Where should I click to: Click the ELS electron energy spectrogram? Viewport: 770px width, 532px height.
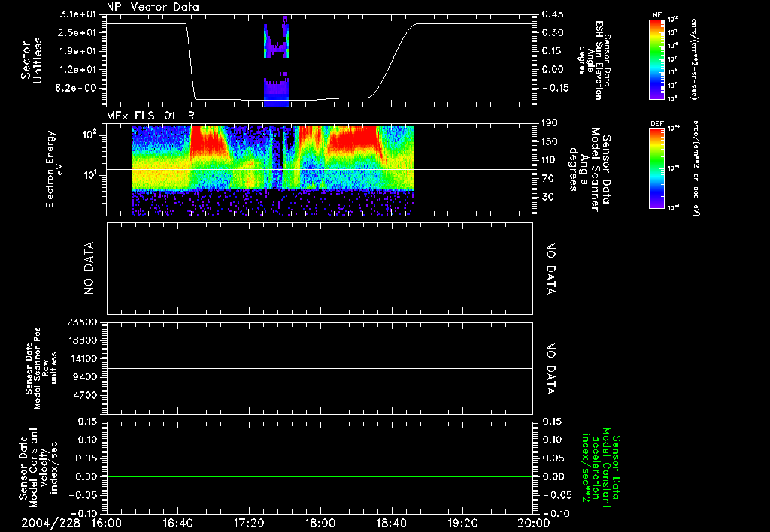[272, 171]
